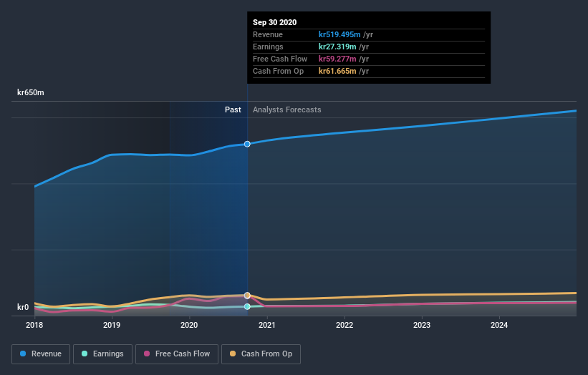Click the 2024 x-axis label
Viewport: 588px width, 375px height.
[x=499, y=325]
